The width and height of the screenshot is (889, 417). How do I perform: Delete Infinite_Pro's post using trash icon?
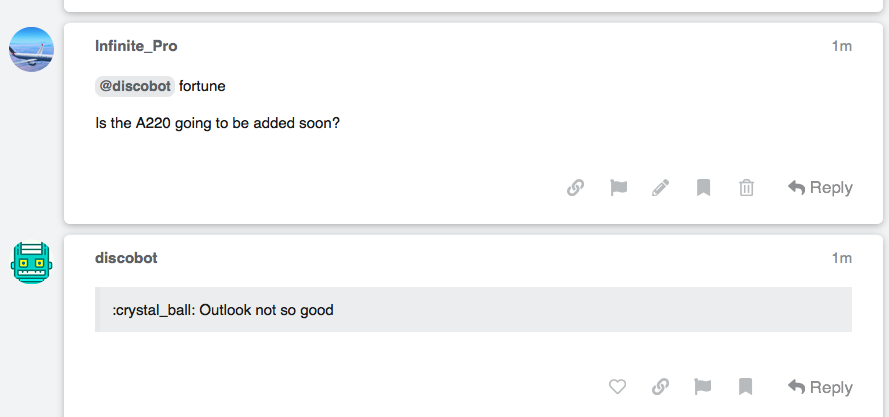pos(746,187)
